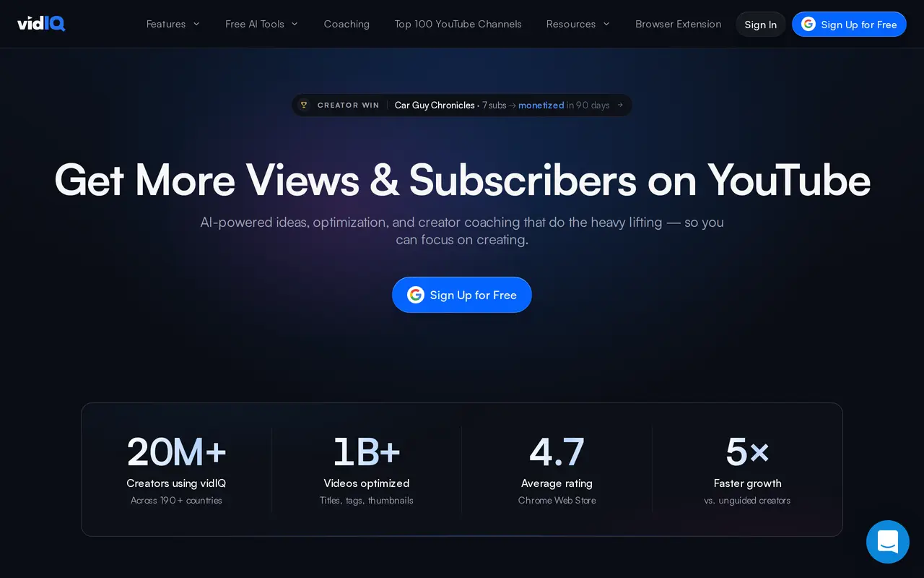
Task: Go to the Browser Extension page
Action: pyautogui.click(x=678, y=24)
